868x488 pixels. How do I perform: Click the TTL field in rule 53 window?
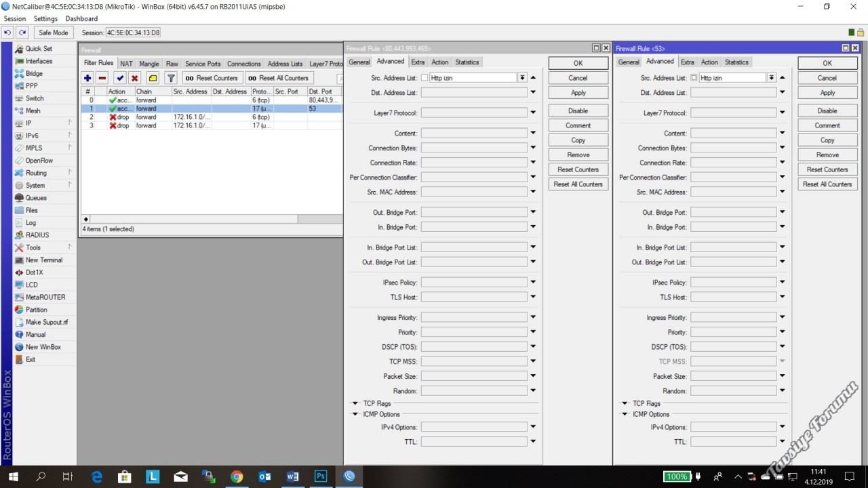point(734,442)
